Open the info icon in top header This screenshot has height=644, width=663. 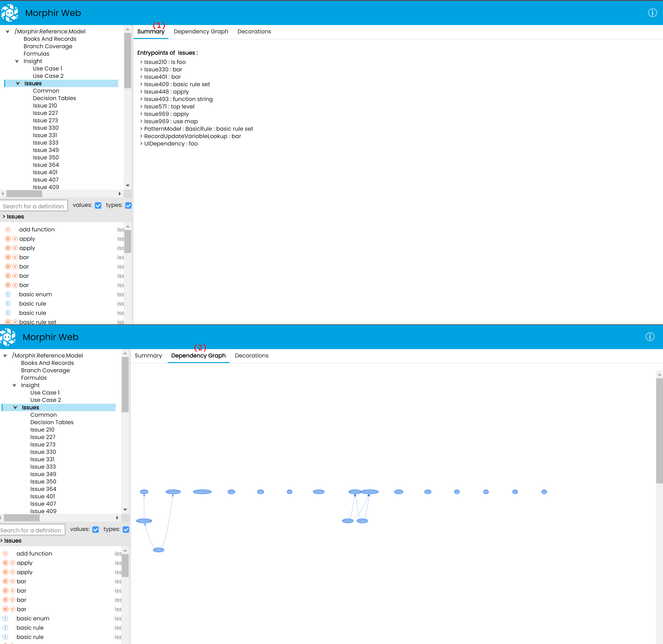tap(652, 13)
